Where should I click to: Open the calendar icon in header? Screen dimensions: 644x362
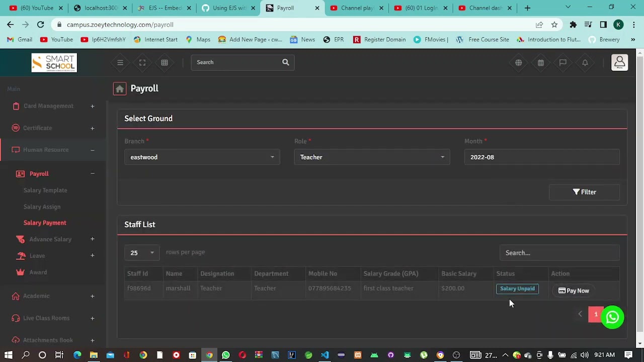pos(540,63)
